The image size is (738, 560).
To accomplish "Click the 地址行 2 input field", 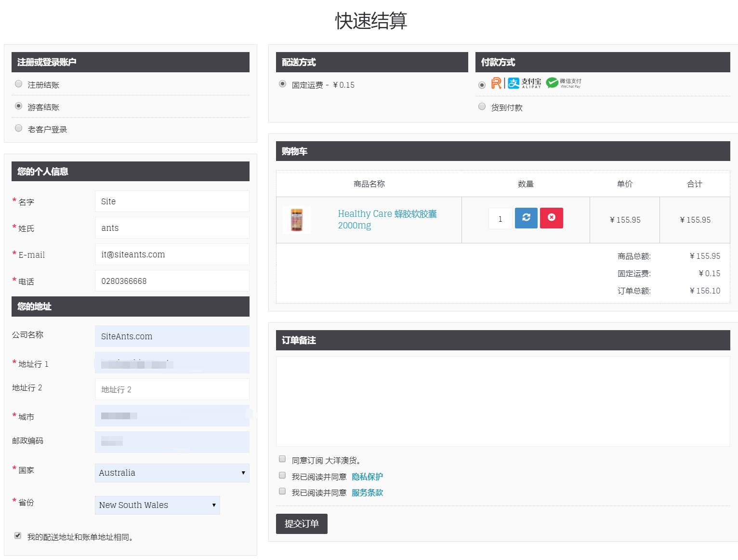I will pyautogui.click(x=172, y=389).
